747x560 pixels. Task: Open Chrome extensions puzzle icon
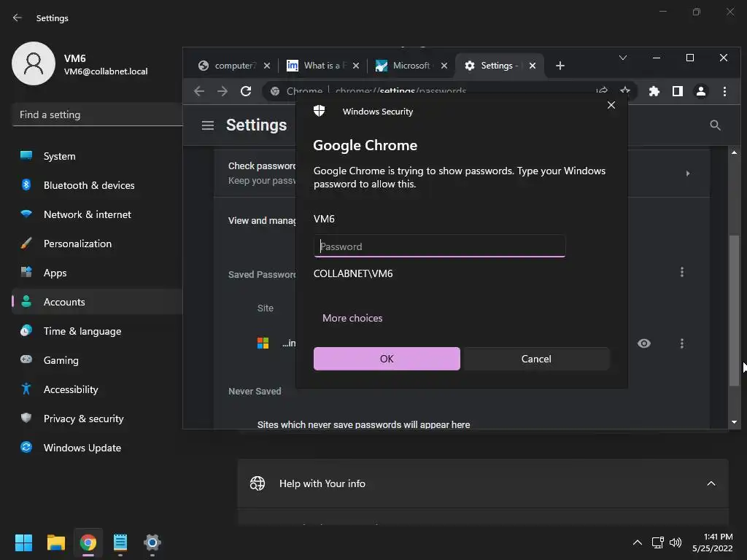tap(654, 91)
